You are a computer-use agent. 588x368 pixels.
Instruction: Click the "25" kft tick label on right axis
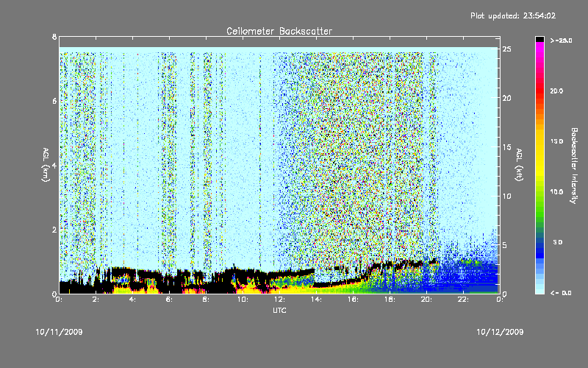[506, 49]
